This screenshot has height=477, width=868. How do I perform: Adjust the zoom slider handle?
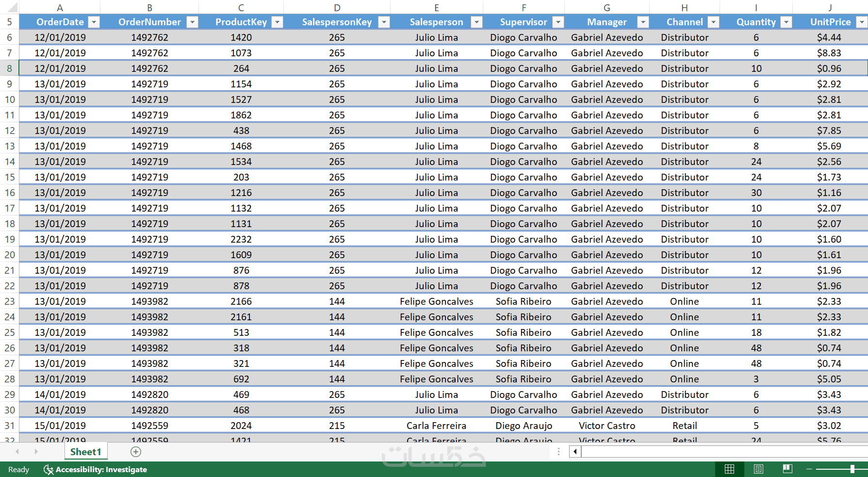852,469
